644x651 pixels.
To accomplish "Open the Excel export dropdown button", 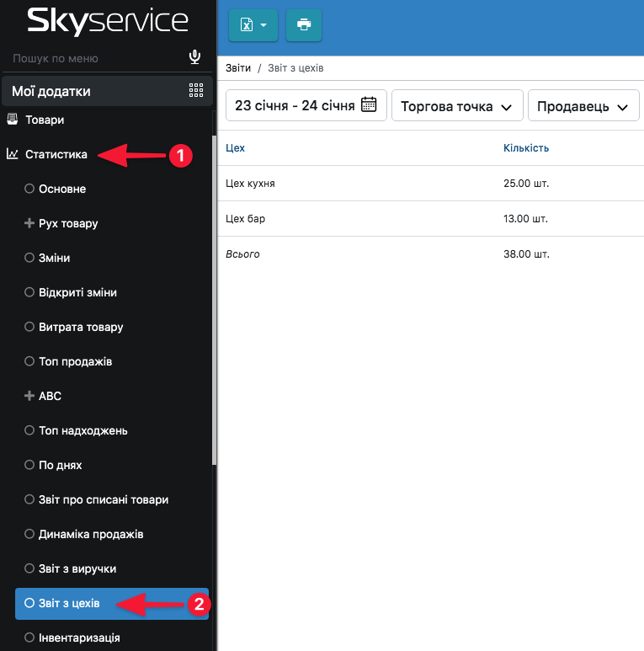I will pos(253,25).
